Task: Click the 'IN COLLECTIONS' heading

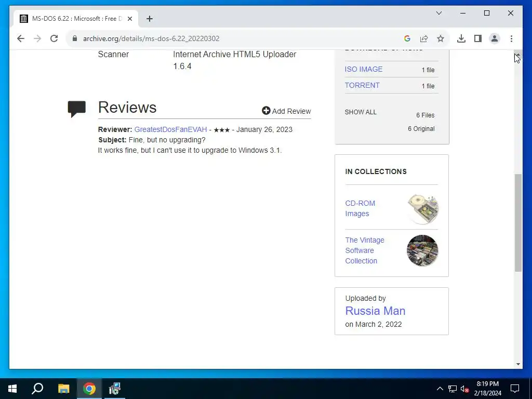Action: click(376, 171)
